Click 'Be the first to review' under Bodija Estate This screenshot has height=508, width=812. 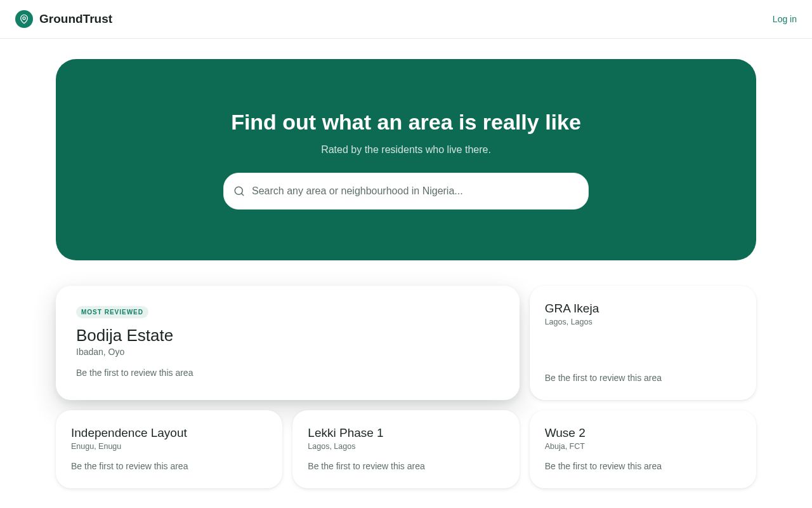pyautogui.click(x=134, y=373)
